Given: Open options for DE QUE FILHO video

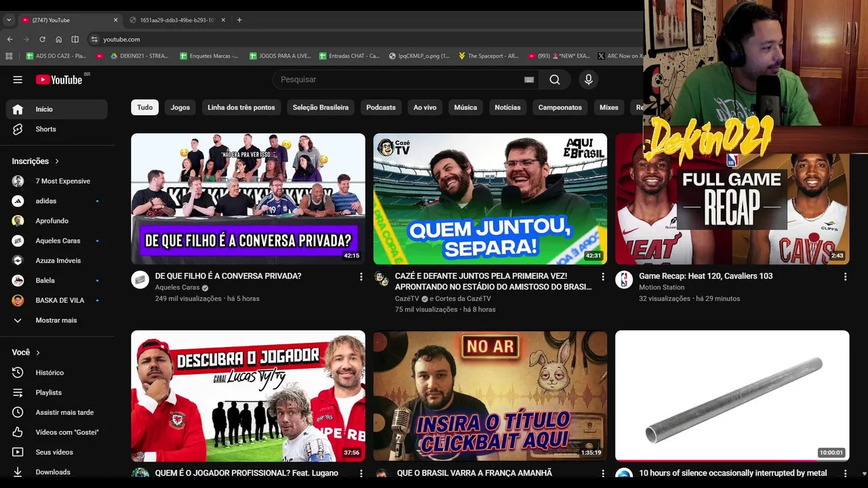Looking at the screenshot, I should coord(361,277).
